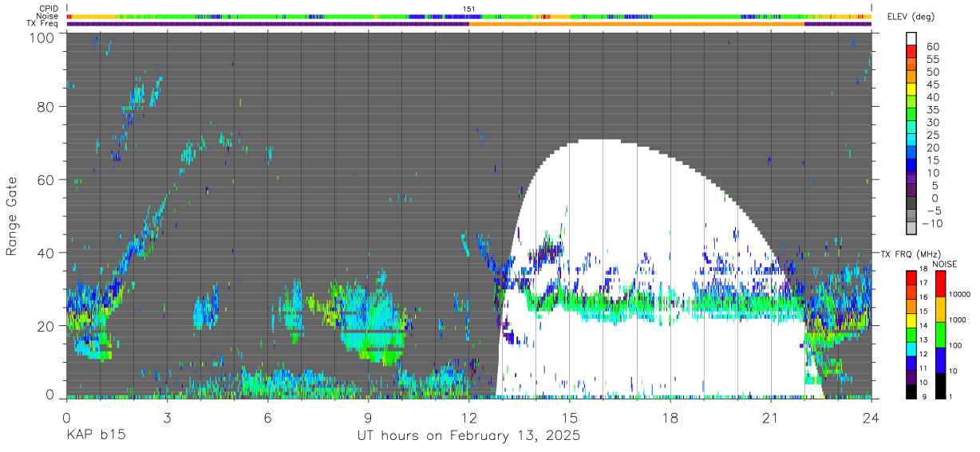Click the 24 tick on the UT hours axis
The height and width of the screenshot is (452, 980).
point(871,418)
